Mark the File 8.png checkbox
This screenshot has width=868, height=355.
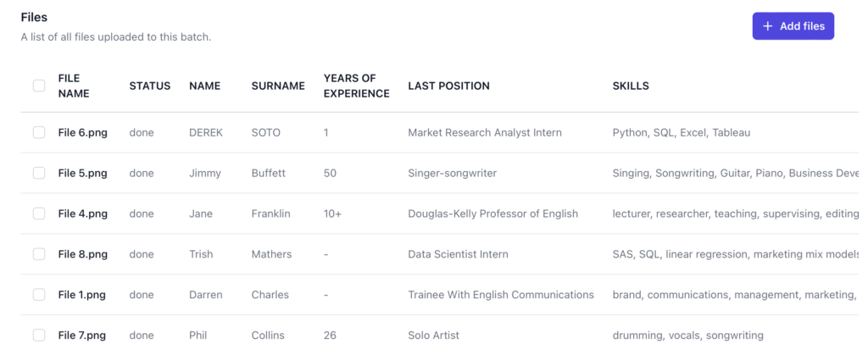pos(39,254)
